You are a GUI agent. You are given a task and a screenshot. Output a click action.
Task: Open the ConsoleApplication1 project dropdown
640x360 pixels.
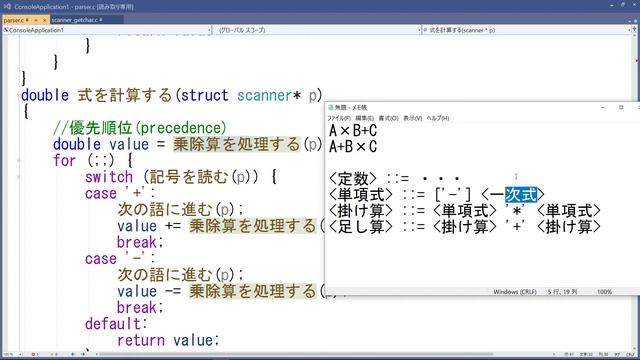click(x=107, y=30)
